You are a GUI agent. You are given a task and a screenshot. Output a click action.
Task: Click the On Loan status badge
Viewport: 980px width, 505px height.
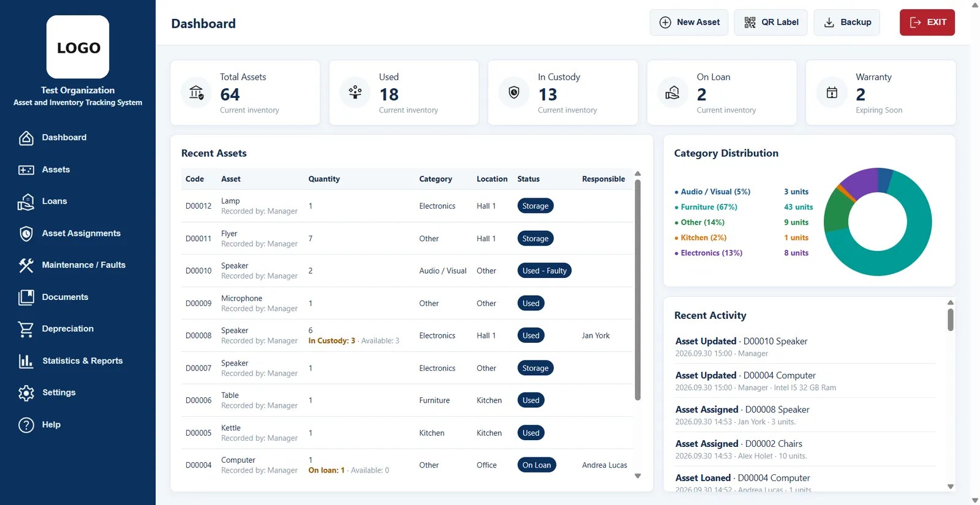pos(537,465)
